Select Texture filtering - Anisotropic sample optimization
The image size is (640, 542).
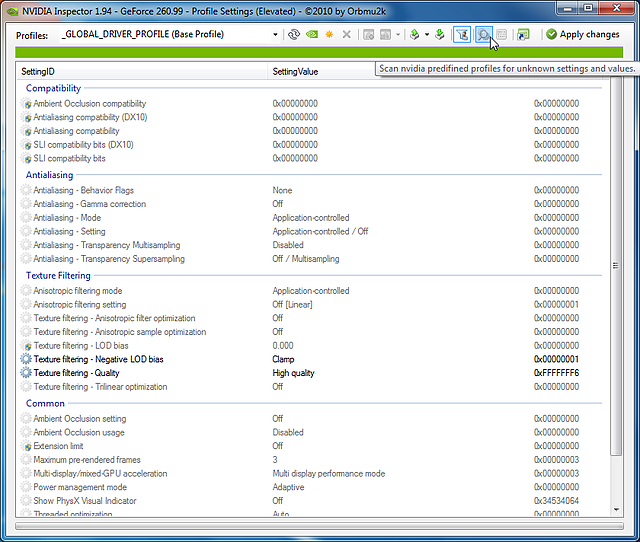(310, 332)
